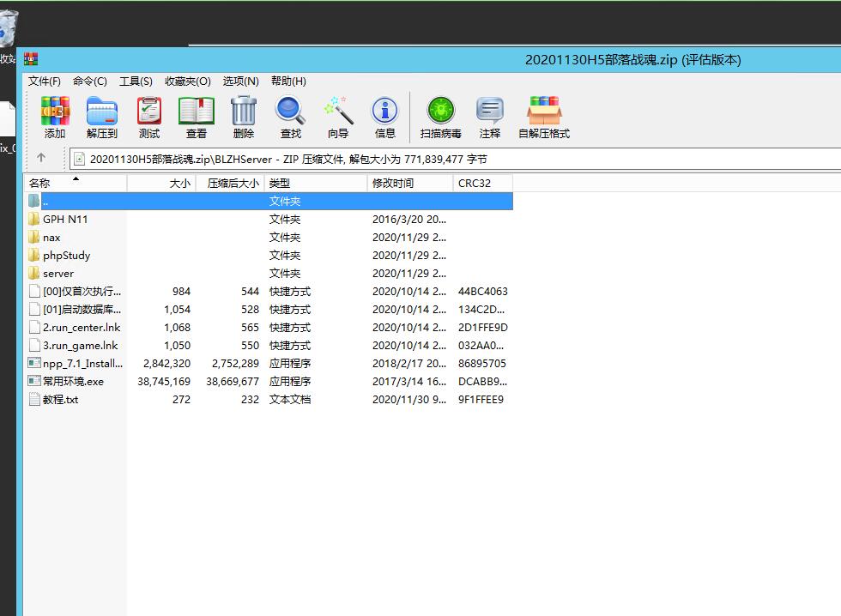Open the Tools (工具) menu

click(136, 82)
